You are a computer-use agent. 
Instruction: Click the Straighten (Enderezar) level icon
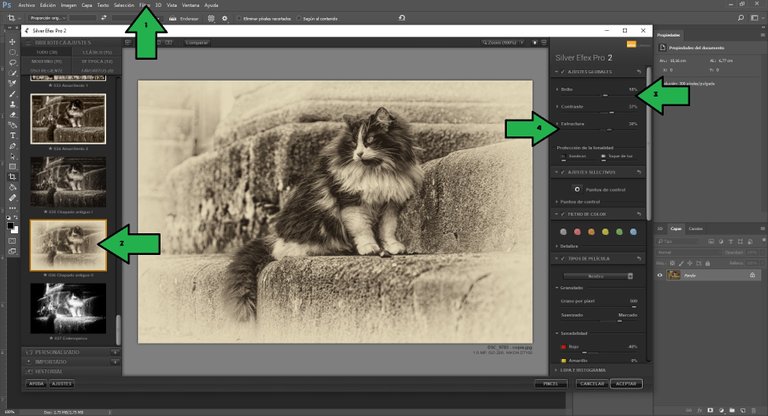point(172,19)
